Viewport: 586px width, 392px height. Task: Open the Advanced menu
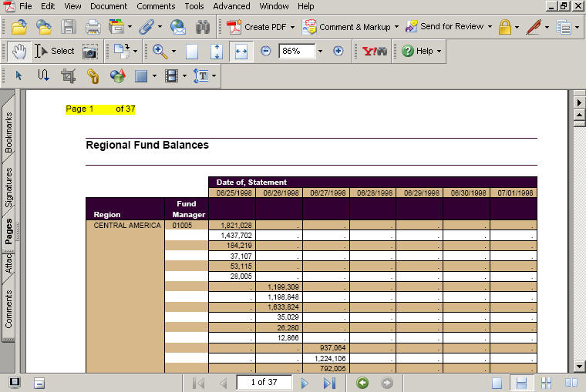(x=231, y=6)
